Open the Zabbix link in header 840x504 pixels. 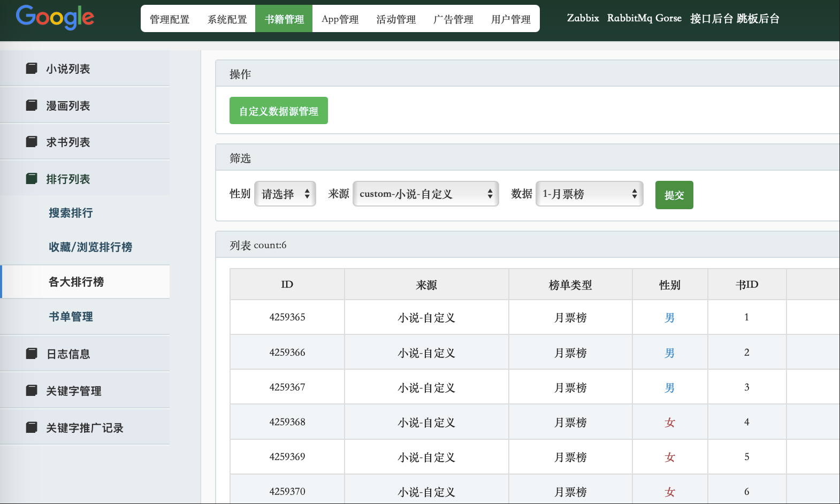tap(583, 18)
